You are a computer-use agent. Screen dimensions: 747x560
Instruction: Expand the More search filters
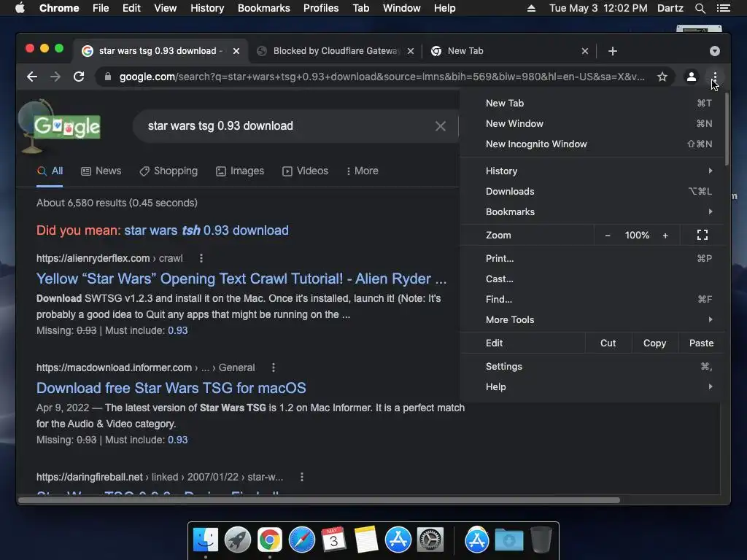(363, 171)
